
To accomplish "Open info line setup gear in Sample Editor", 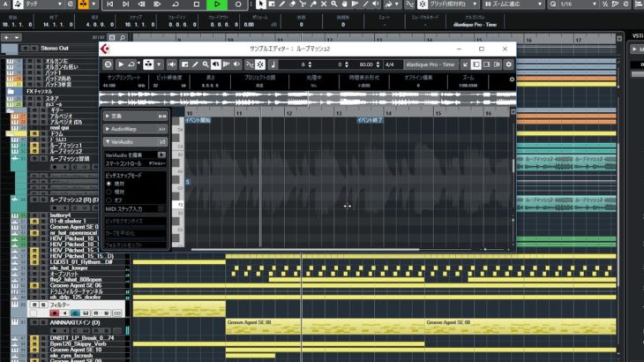I will (512, 79).
